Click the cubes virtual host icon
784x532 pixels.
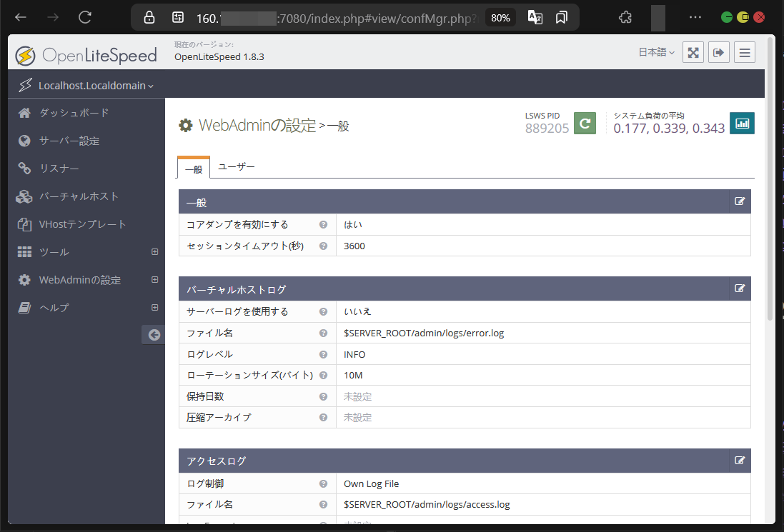click(24, 196)
